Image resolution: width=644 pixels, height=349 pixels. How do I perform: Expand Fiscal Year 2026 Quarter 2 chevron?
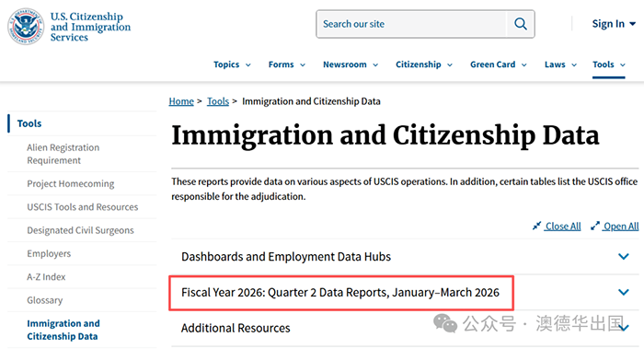point(624,292)
